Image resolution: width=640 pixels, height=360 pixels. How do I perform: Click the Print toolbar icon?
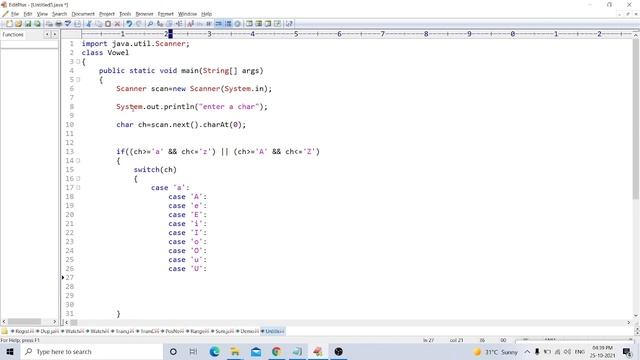click(x=58, y=24)
